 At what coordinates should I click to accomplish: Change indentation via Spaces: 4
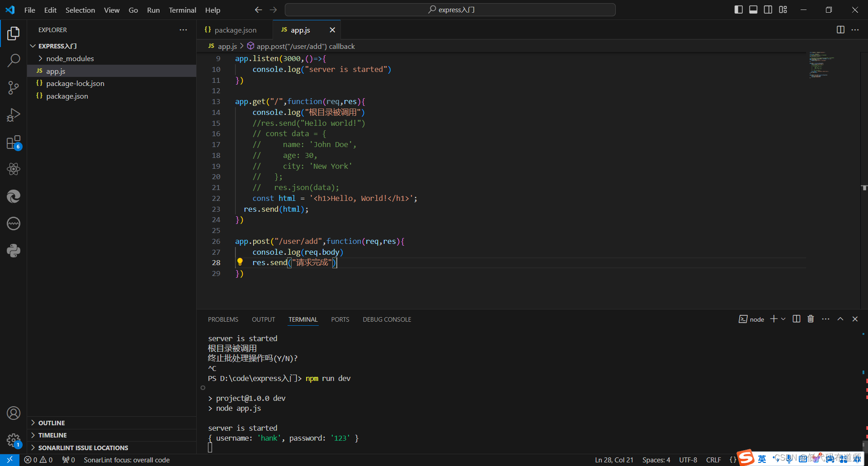tap(656, 460)
